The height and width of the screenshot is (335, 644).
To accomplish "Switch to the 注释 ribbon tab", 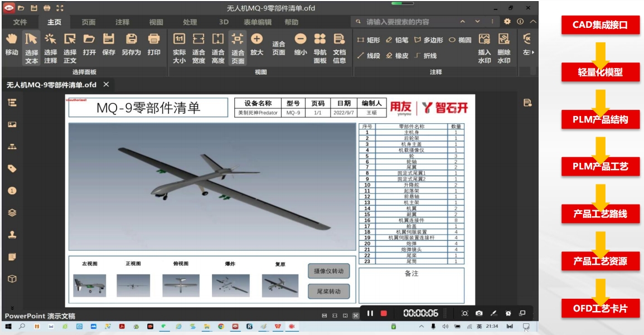I will point(122,22).
